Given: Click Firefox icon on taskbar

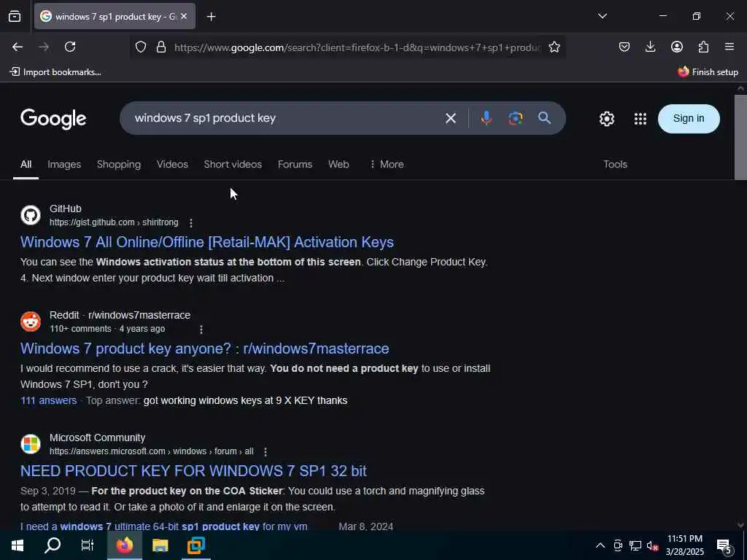Looking at the screenshot, I should (x=124, y=545).
